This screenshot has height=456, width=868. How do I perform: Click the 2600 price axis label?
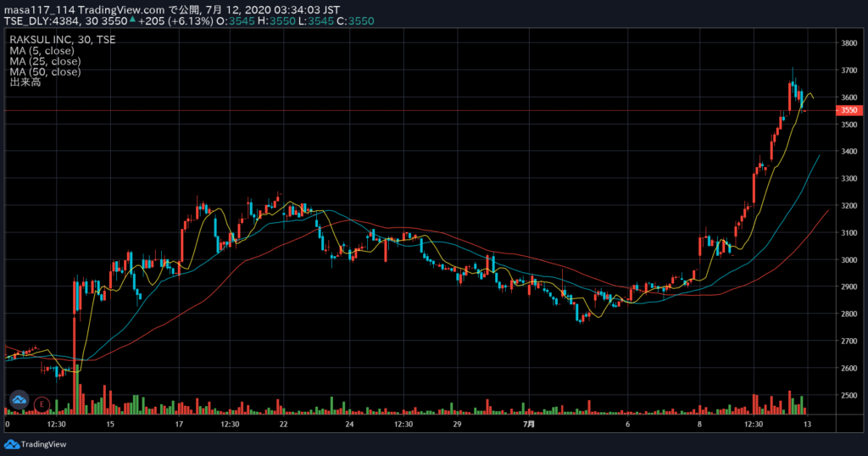point(849,369)
